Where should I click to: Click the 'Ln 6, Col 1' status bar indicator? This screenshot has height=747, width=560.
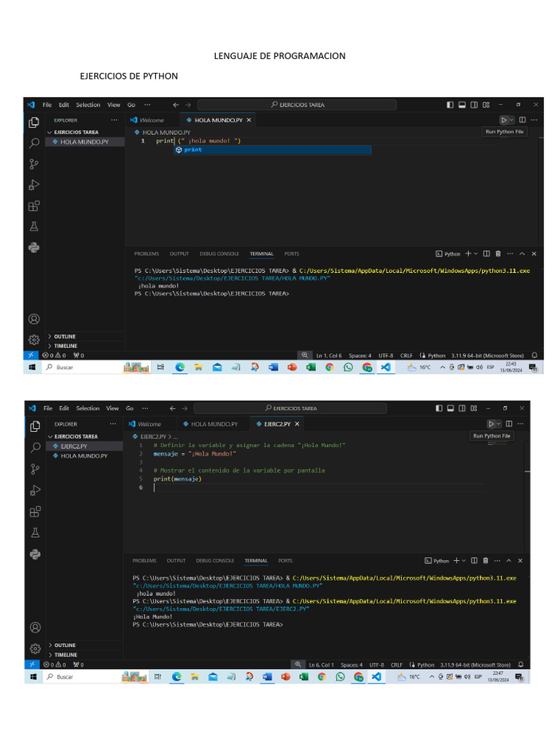(321, 665)
